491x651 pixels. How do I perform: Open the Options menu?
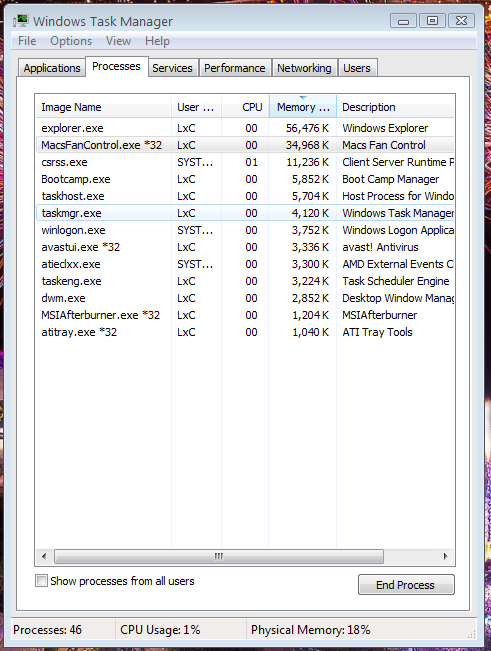coord(71,41)
